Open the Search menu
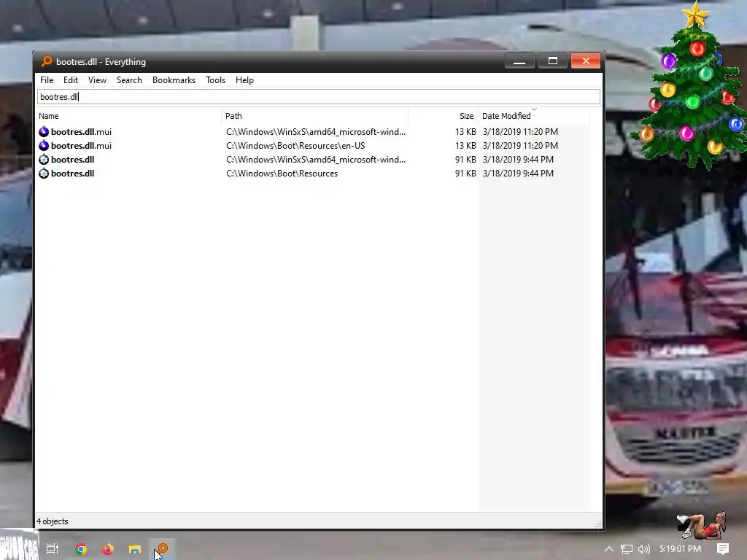This screenshot has height=560, width=747. [x=129, y=80]
